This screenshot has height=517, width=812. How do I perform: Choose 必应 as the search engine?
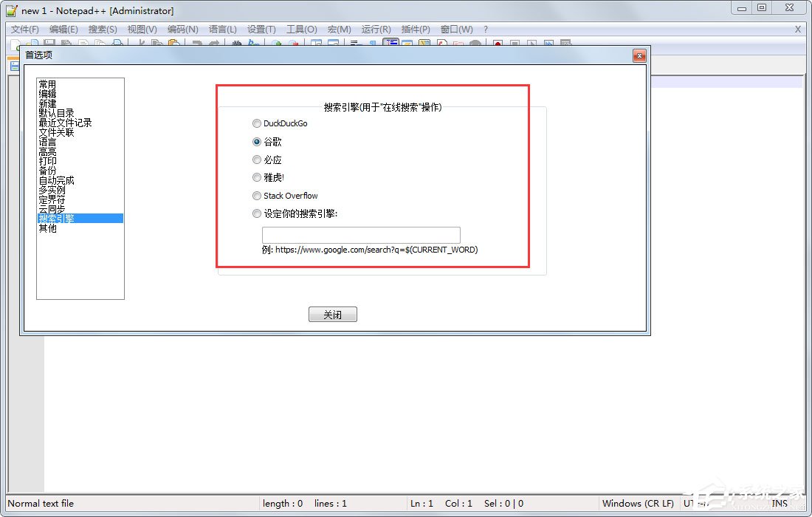click(257, 160)
